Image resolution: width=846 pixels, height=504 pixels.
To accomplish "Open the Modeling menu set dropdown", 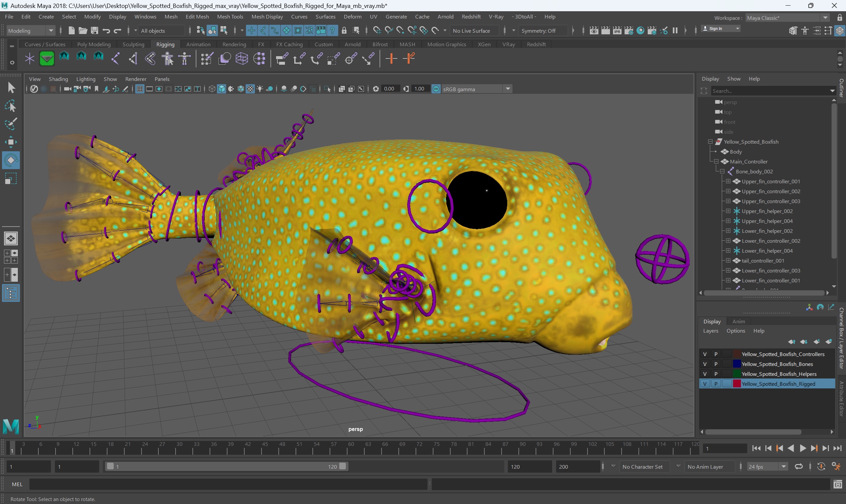I will point(31,31).
